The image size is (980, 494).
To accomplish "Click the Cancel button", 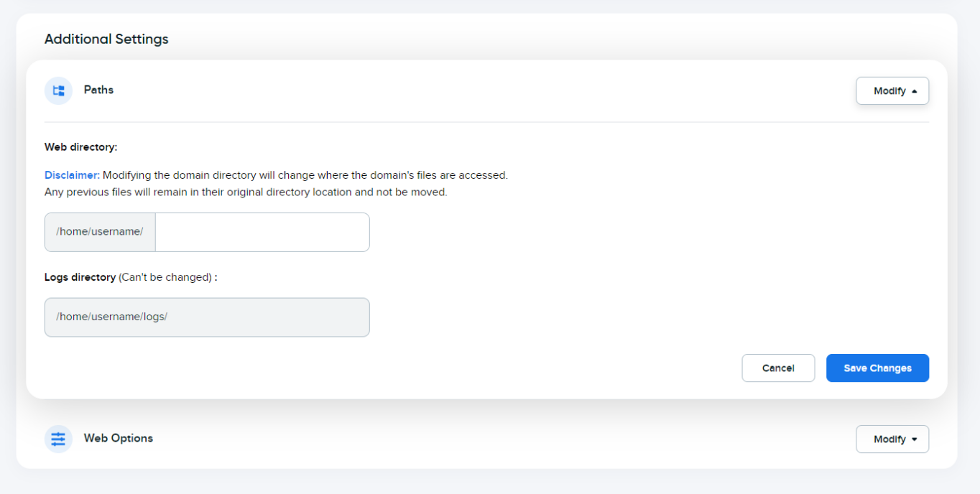I will coord(778,368).
